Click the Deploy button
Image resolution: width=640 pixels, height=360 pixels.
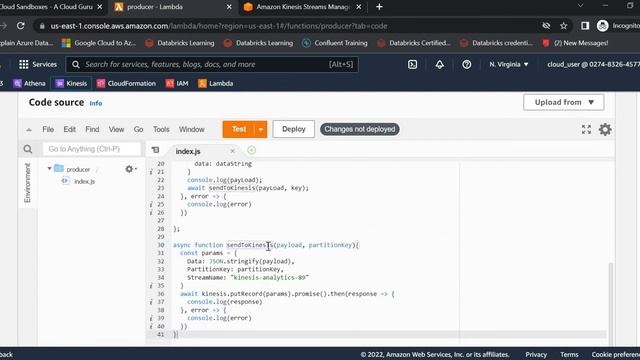[293, 129]
